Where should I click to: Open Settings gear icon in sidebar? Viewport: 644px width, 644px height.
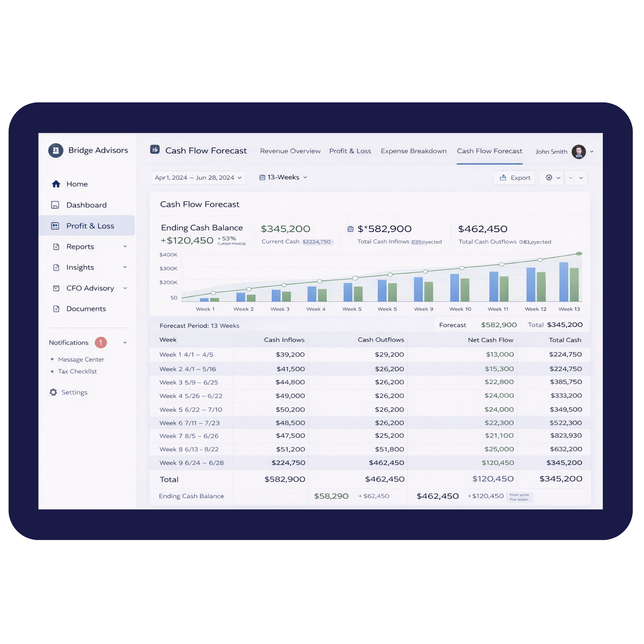tap(53, 392)
